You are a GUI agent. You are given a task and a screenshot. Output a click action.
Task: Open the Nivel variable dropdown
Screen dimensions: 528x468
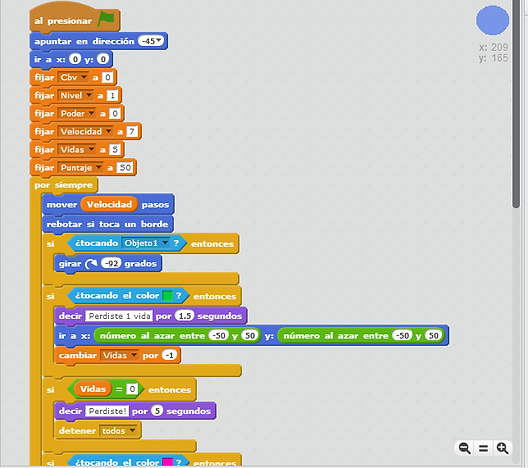[89, 95]
